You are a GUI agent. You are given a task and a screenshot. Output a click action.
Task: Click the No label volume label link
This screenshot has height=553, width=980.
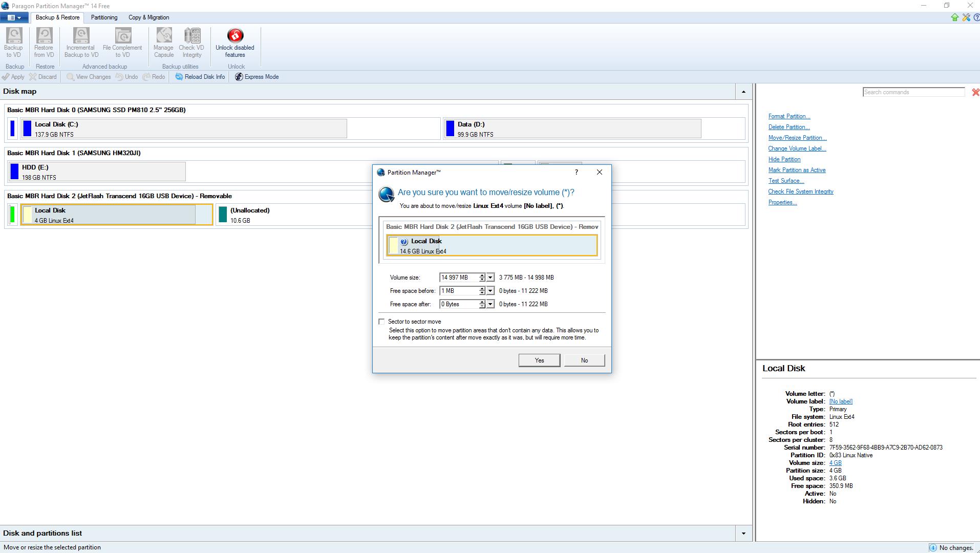tap(841, 401)
